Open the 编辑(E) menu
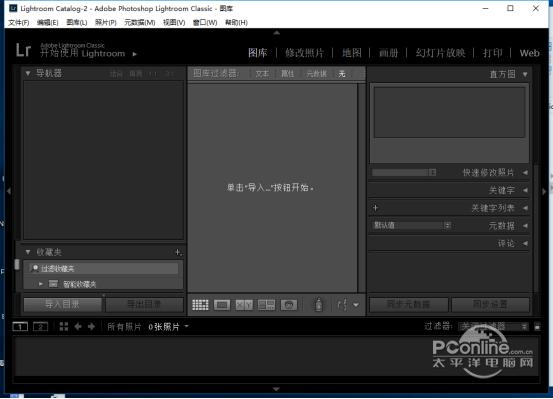Image resolution: width=553 pixels, height=399 pixels. (x=48, y=23)
